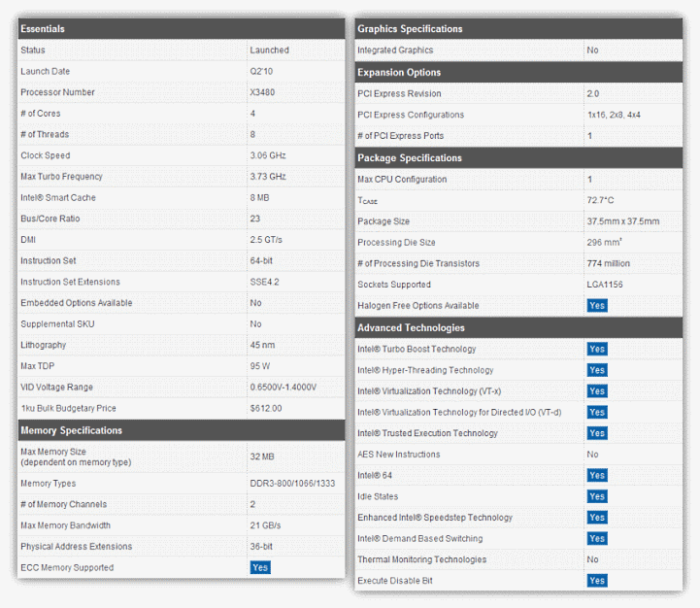Select the Memory Specifications section header
The width and height of the screenshot is (700, 608).
tap(182, 430)
